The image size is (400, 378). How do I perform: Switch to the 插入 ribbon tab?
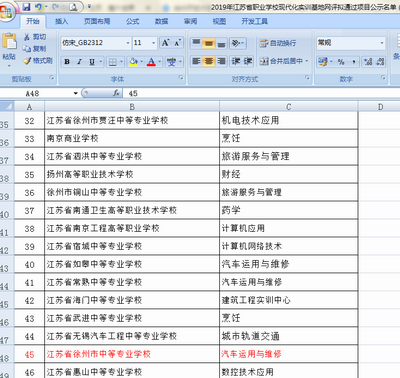coord(62,21)
